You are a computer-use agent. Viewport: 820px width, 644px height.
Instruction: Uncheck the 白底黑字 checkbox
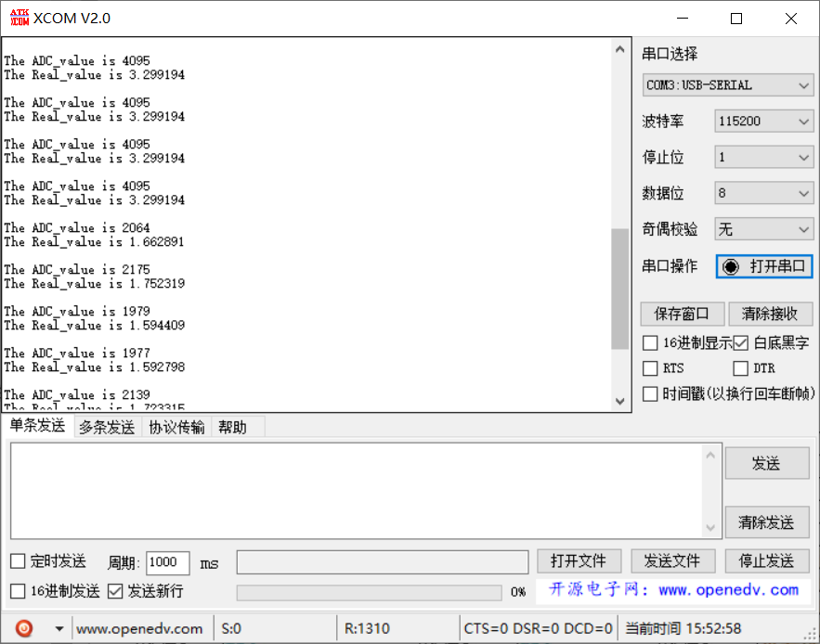coord(740,343)
